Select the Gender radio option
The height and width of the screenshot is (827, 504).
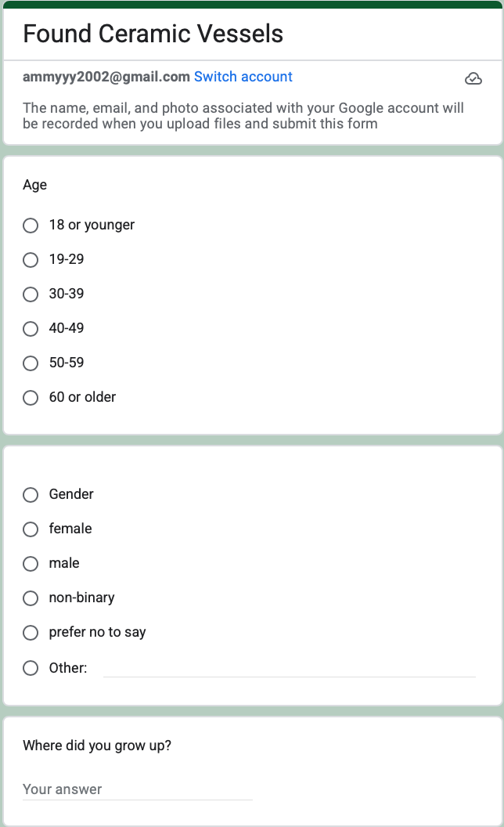point(31,495)
